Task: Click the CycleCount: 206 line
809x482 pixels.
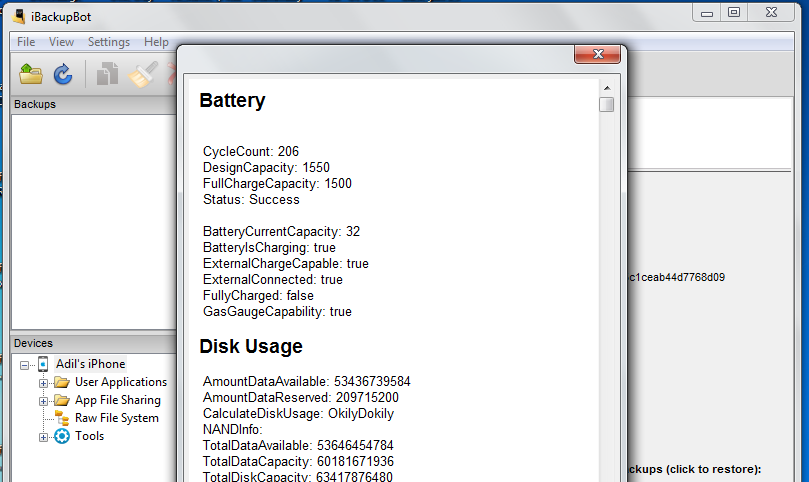Action: 251,152
